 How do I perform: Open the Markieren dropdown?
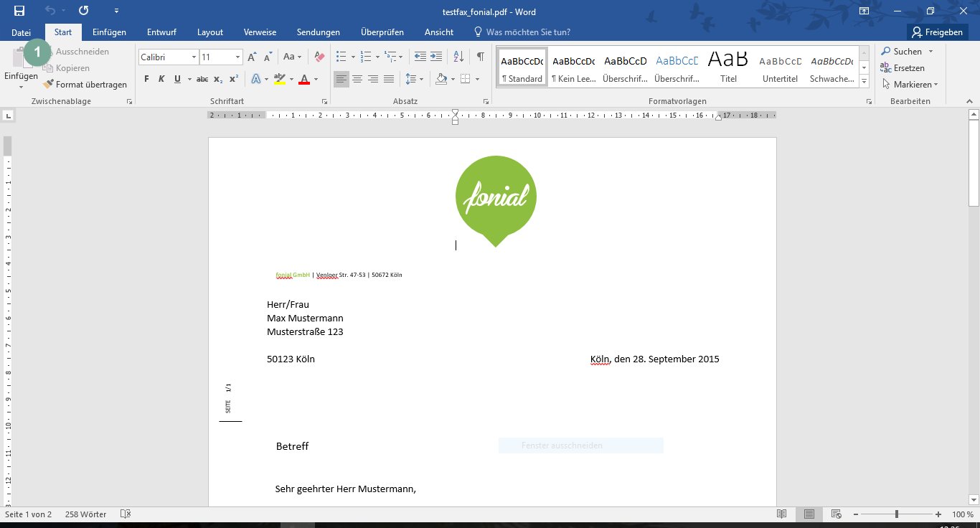coord(910,85)
